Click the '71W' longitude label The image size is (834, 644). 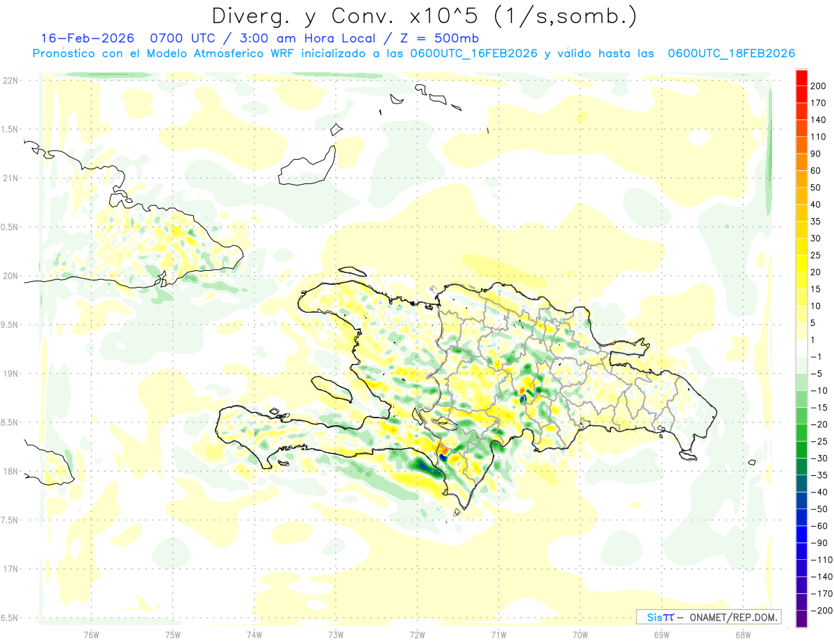(498, 634)
